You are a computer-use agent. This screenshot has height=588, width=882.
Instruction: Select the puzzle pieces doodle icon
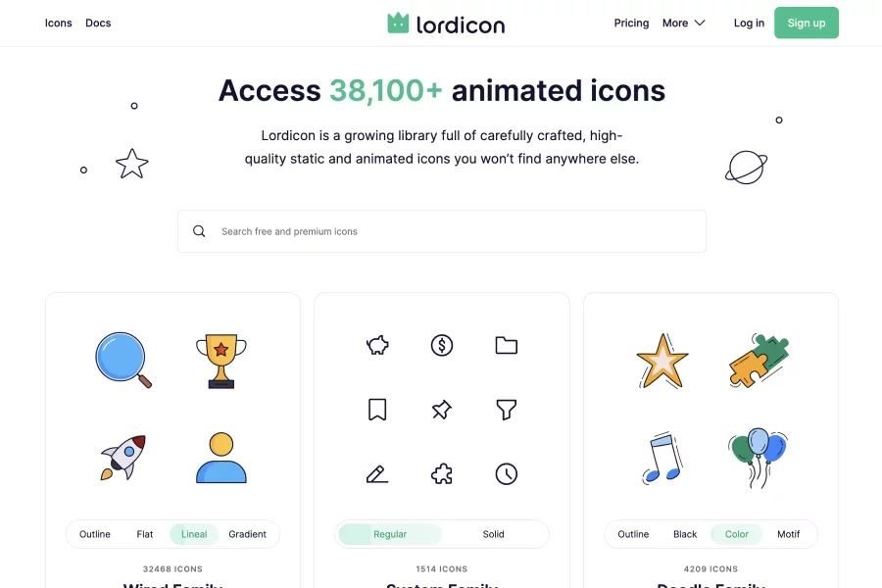pos(759,361)
